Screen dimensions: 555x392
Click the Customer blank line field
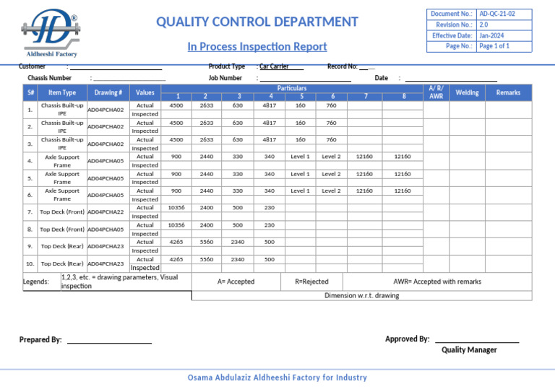(x=116, y=67)
